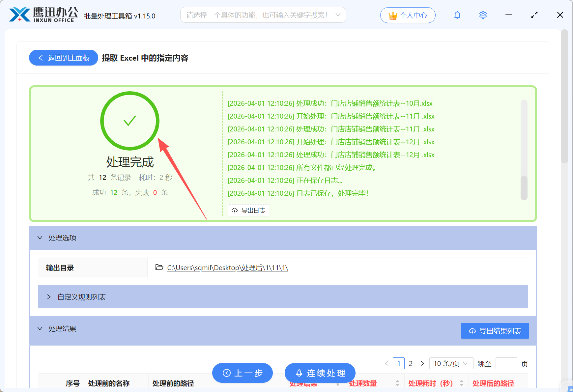Go to page 2 of results

click(411, 363)
